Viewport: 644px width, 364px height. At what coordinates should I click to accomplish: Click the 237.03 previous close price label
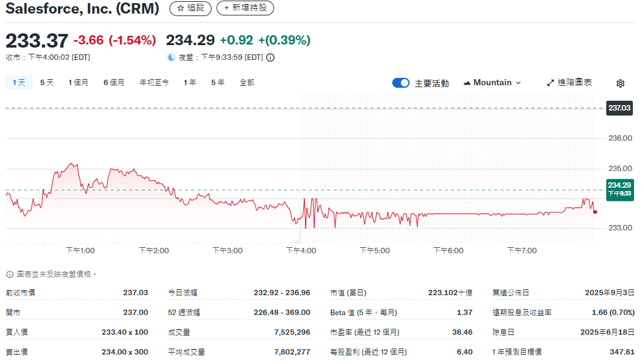619,108
